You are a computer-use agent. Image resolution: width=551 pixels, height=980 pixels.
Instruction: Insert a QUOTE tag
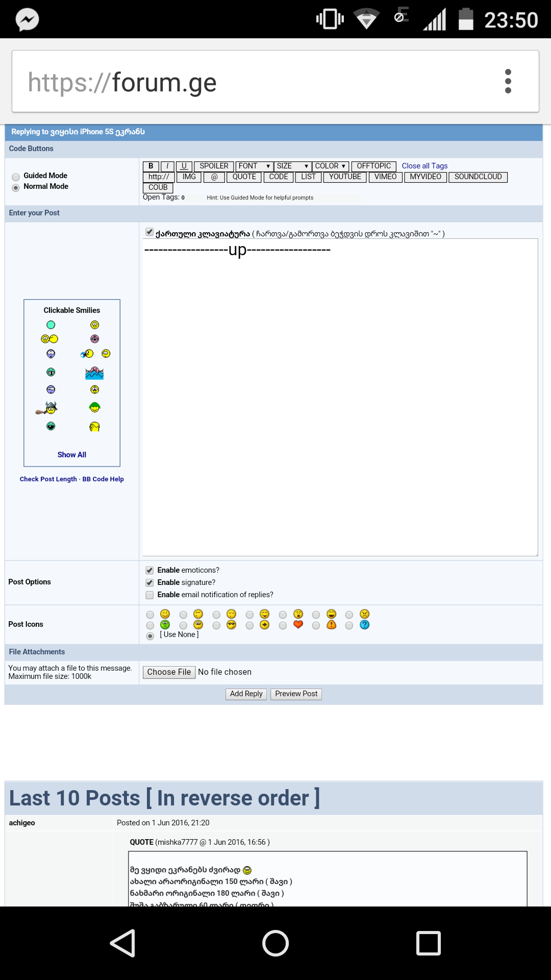tap(244, 177)
